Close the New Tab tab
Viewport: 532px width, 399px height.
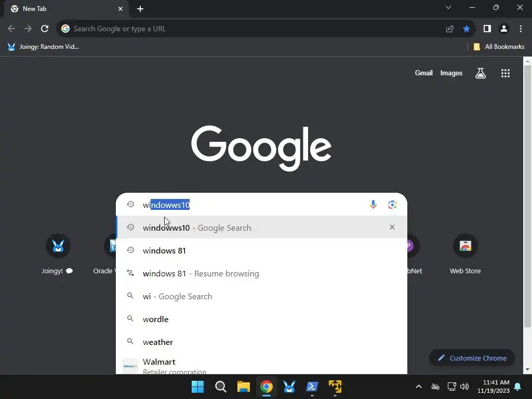121,9
